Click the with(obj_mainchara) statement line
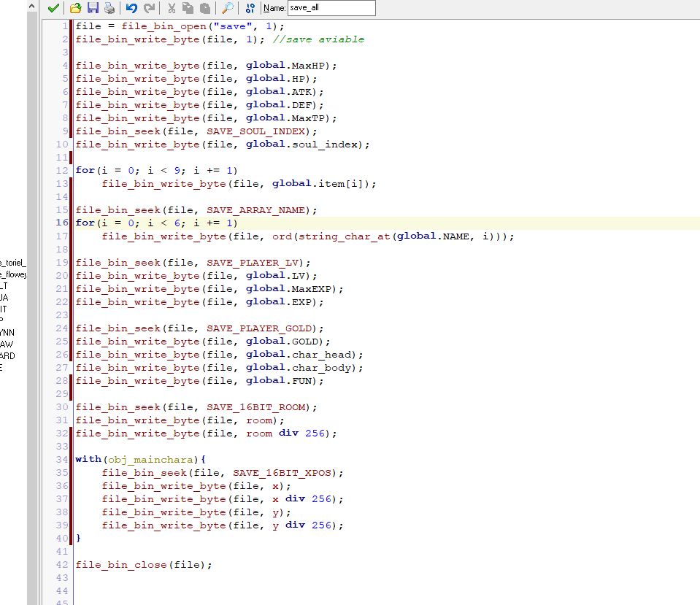The width and height of the screenshot is (700, 605). coord(140,460)
